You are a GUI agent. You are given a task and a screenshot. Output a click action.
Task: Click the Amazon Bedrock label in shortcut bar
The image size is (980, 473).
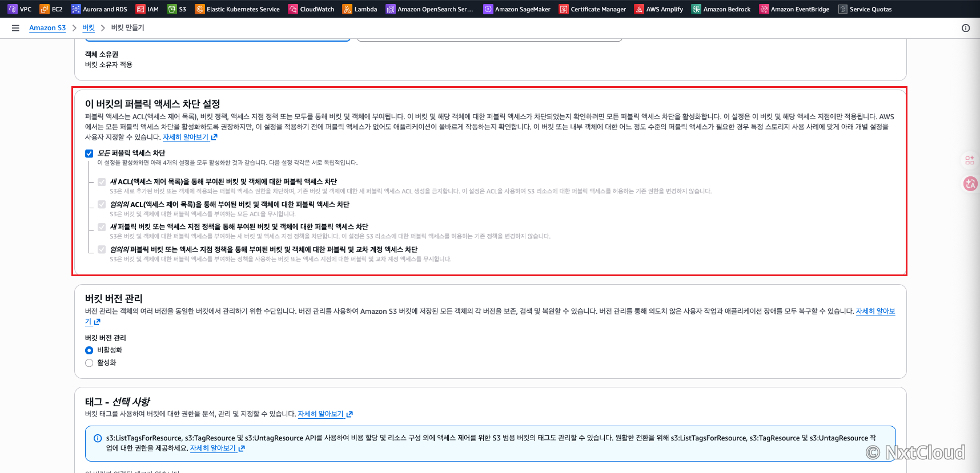(x=727, y=9)
